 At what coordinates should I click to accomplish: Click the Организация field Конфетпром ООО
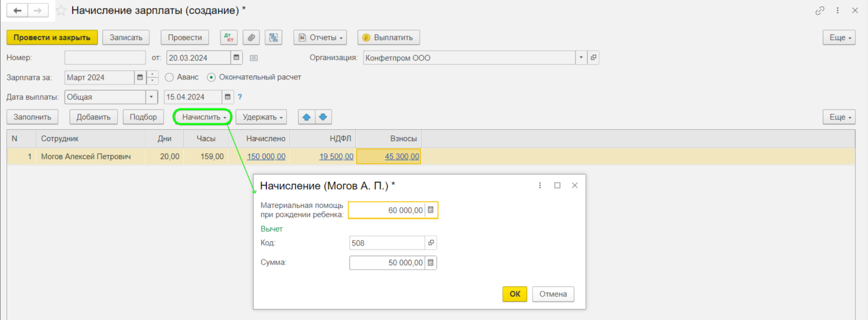(469, 57)
